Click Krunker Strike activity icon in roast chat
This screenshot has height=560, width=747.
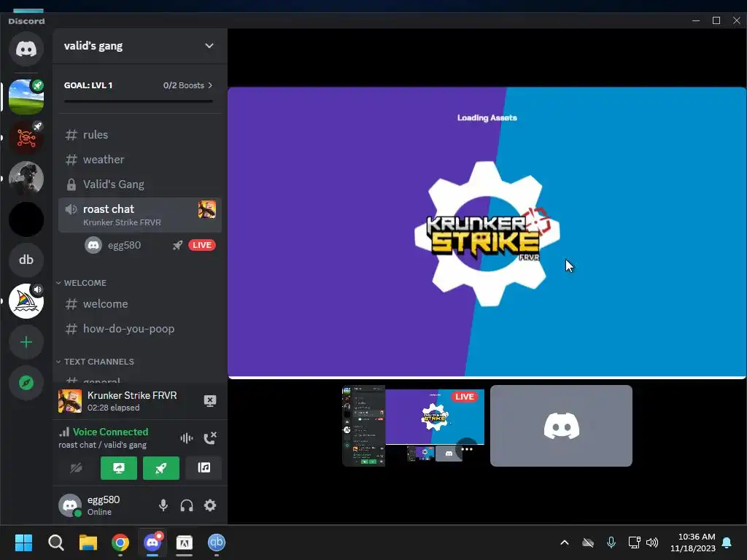tap(206, 209)
